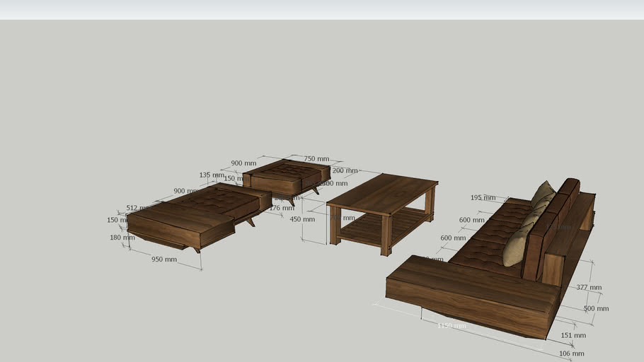
Task: Click the 950 mm dimension label
Action: (x=164, y=259)
